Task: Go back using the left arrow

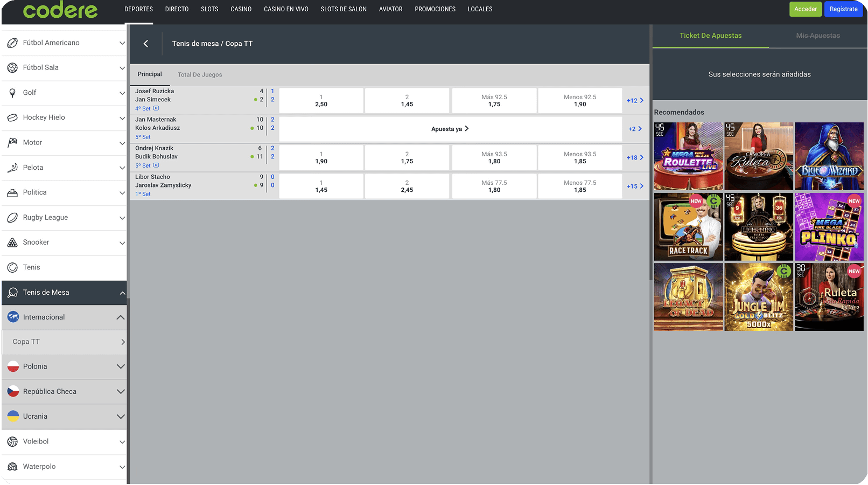Action: pyautogui.click(x=146, y=44)
